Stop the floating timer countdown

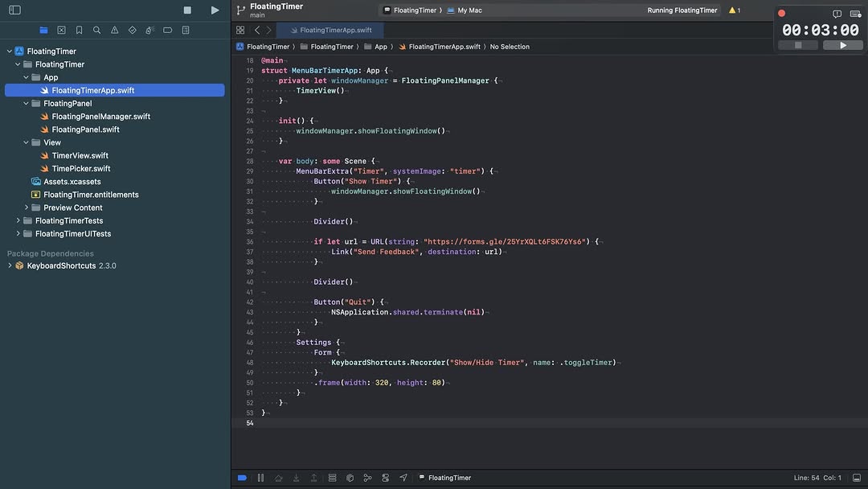(x=798, y=45)
